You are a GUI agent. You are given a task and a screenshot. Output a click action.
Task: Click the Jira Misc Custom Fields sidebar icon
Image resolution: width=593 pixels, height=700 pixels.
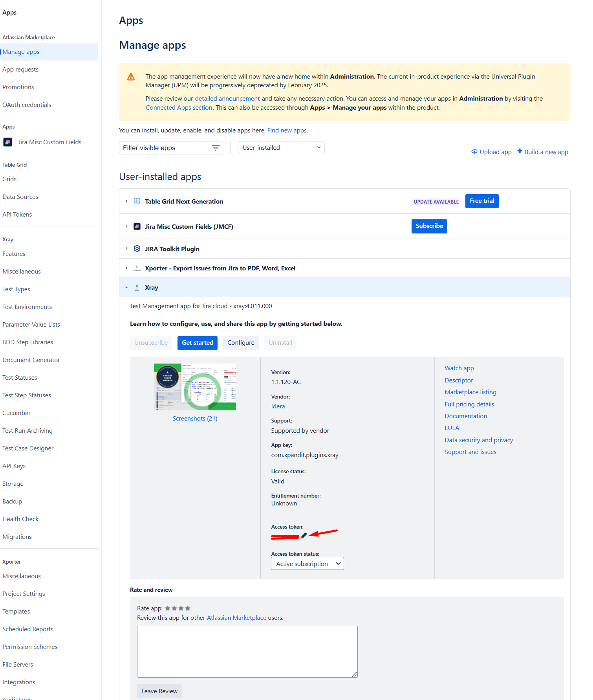(7, 142)
